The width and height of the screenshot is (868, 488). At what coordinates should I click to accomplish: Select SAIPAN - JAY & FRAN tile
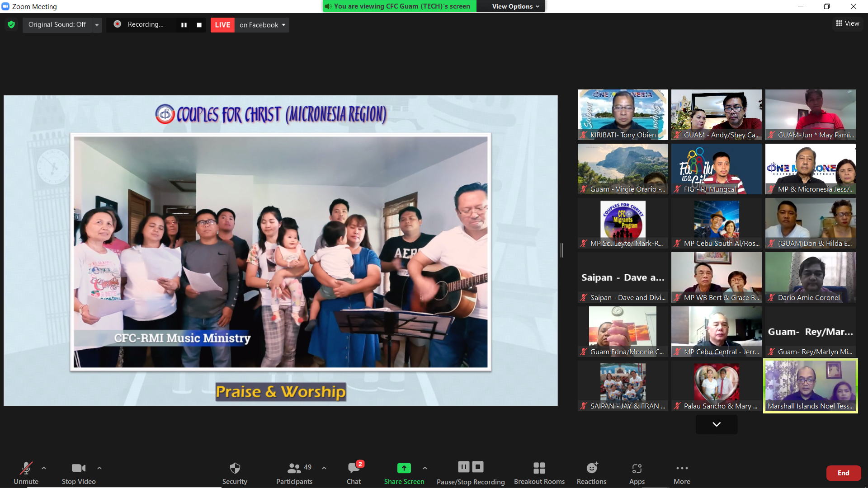click(x=623, y=386)
